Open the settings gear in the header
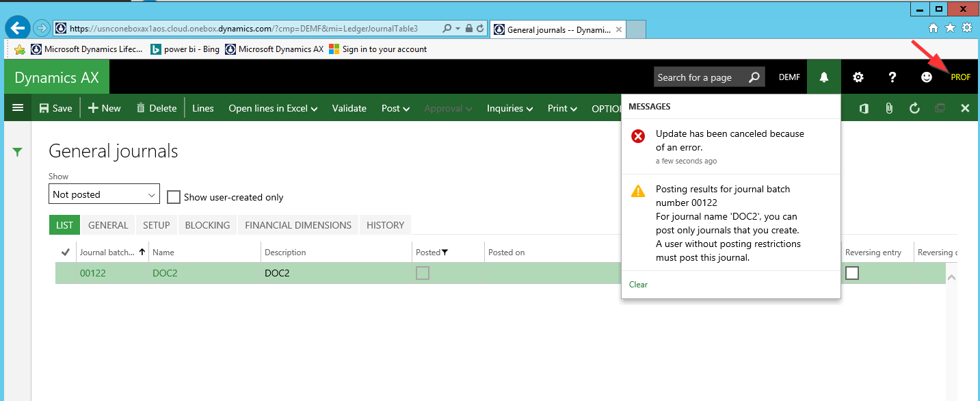The image size is (980, 401). 858,77
